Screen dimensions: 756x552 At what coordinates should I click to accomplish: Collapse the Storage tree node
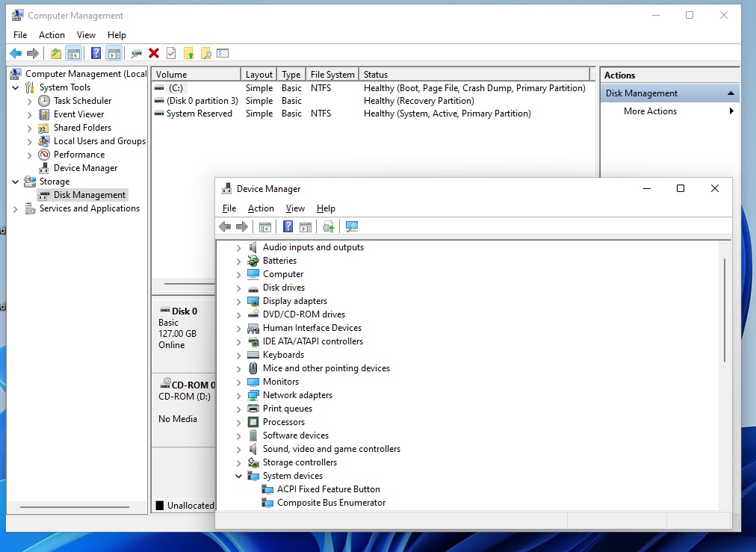[x=16, y=182]
